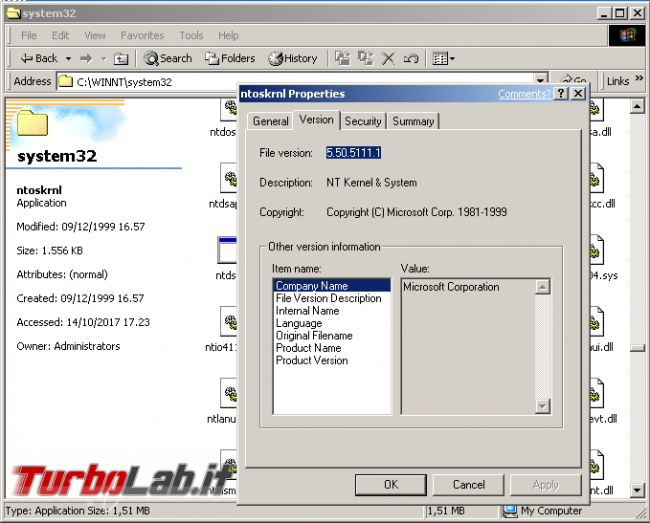
Task: Open the Help menu
Action: coord(228,36)
